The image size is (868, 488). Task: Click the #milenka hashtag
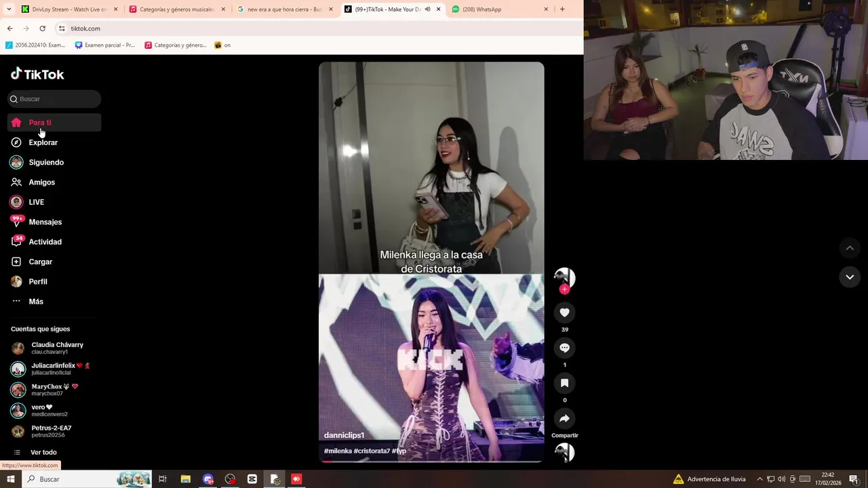coord(338,451)
